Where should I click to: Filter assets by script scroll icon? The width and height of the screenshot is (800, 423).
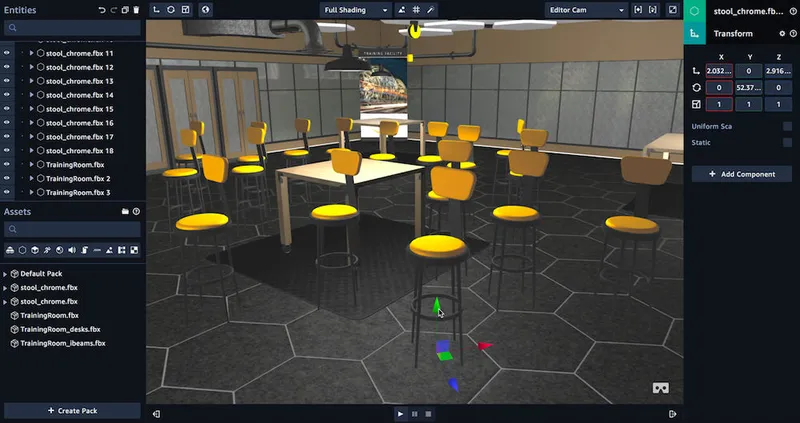tap(85, 250)
